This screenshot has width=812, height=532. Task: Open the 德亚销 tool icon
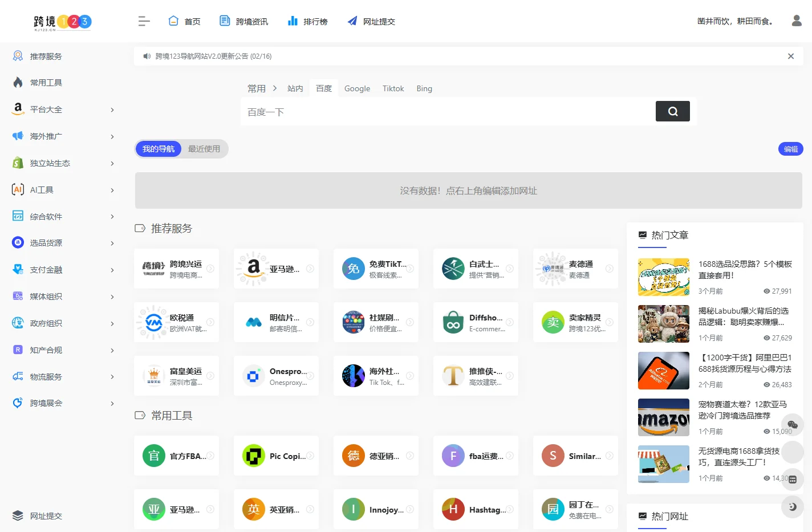(354, 456)
